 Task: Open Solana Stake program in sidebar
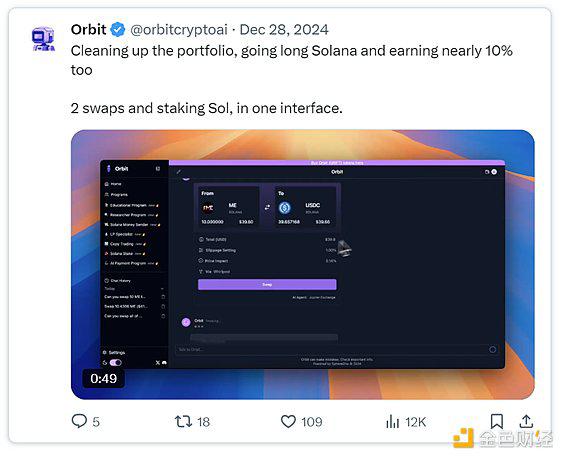pos(124,254)
